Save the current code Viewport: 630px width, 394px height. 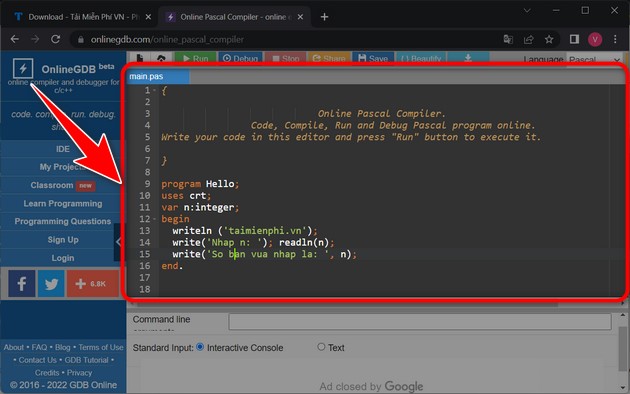(x=373, y=59)
